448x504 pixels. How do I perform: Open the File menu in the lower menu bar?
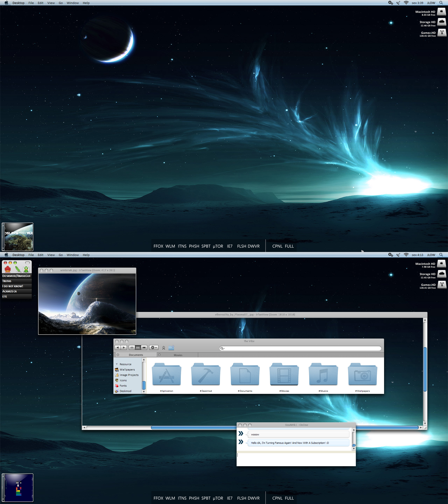(x=31, y=255)
